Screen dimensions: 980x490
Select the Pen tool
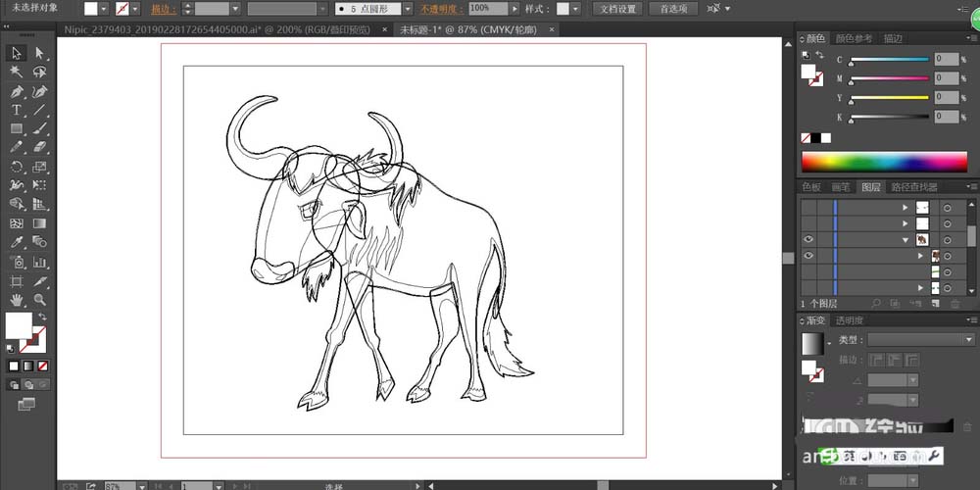point(17,91)
